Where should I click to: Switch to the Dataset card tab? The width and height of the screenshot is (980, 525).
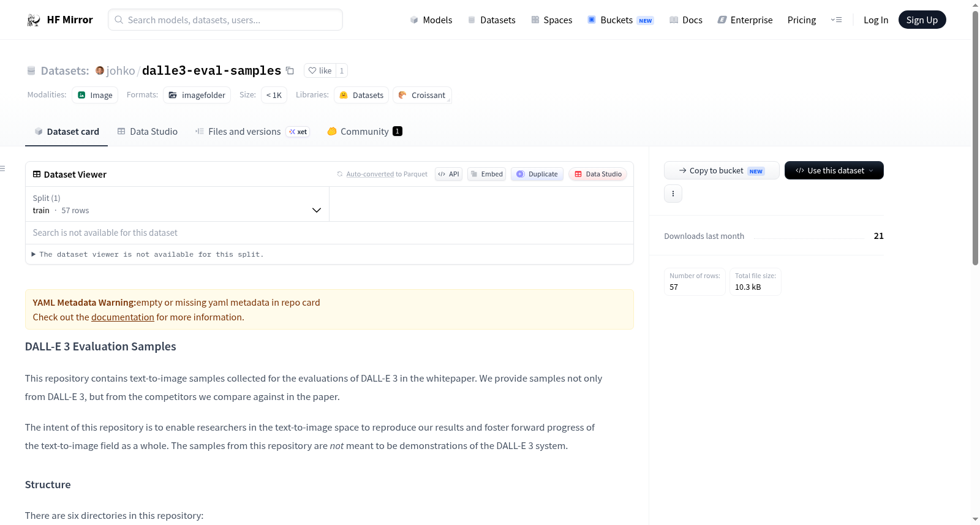pyautogui.click(x=66, y=132)
